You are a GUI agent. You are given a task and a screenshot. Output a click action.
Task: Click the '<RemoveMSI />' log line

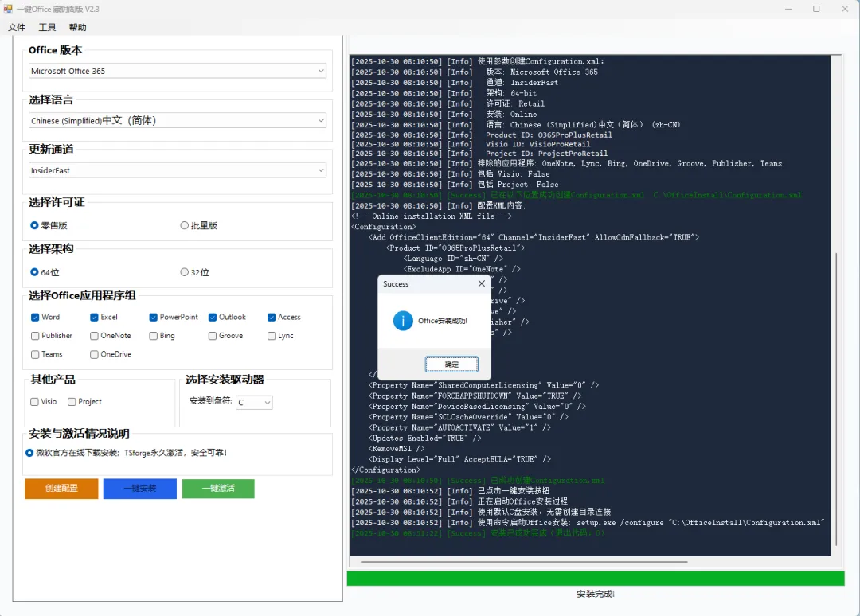[397, 449]
